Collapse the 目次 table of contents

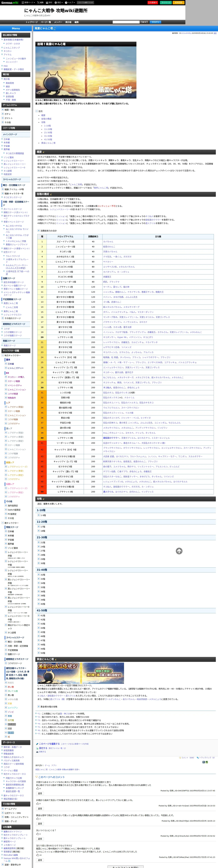[37, 111]
